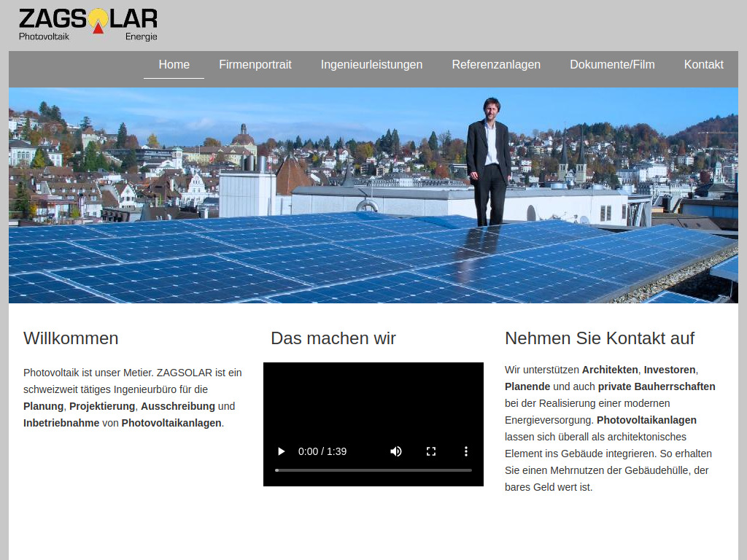Image resolution: width=747 pixels, height=560 pixels.
Task: Open the Dokumente/Film section
Action: (612, 64)
